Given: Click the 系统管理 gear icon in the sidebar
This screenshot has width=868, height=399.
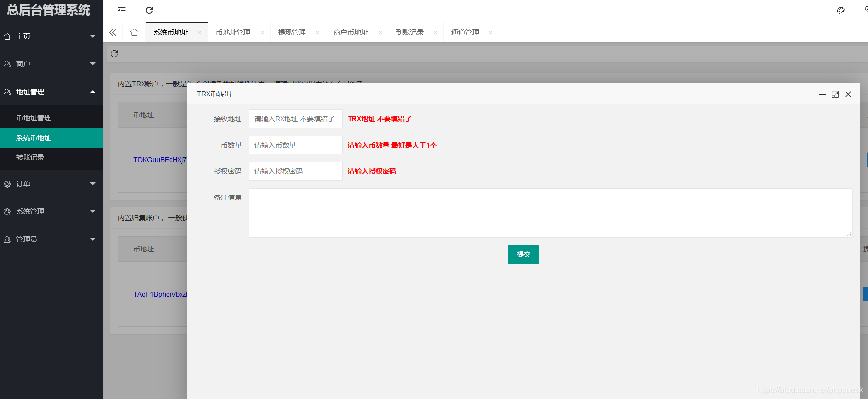Looking at the screenshot, I should coord(7,211).
